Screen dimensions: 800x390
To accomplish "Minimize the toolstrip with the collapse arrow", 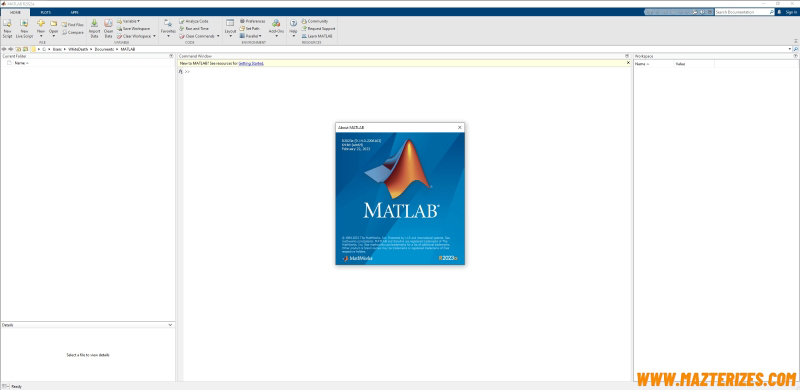I will pyautogui.click(x=796, y=41).
